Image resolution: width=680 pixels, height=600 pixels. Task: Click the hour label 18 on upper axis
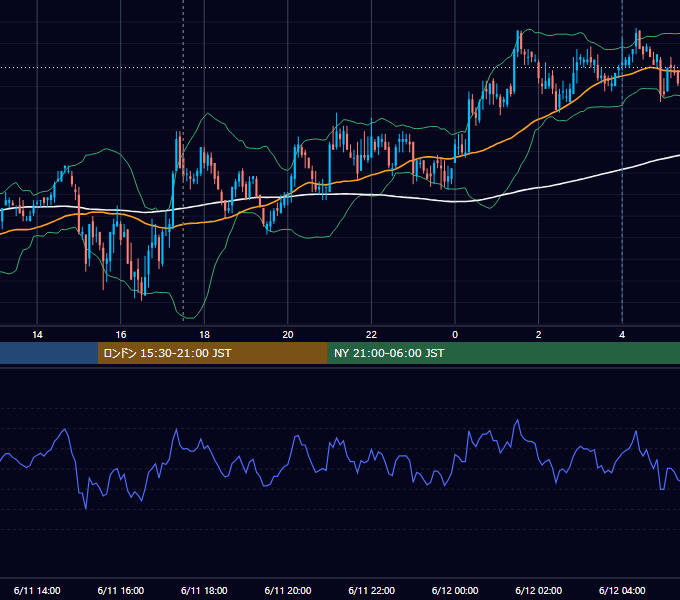click(x=204, y=335)
